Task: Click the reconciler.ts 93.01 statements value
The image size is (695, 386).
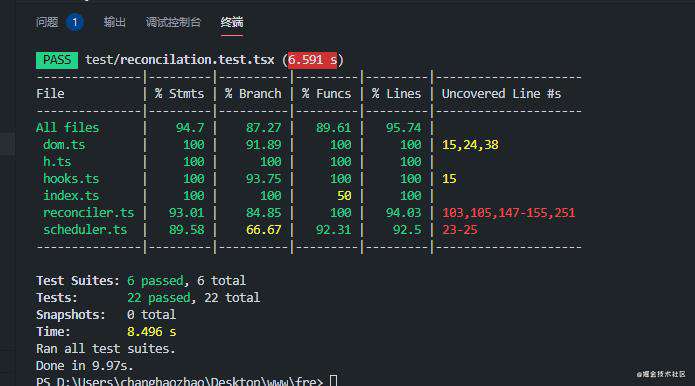Action: 187,212
